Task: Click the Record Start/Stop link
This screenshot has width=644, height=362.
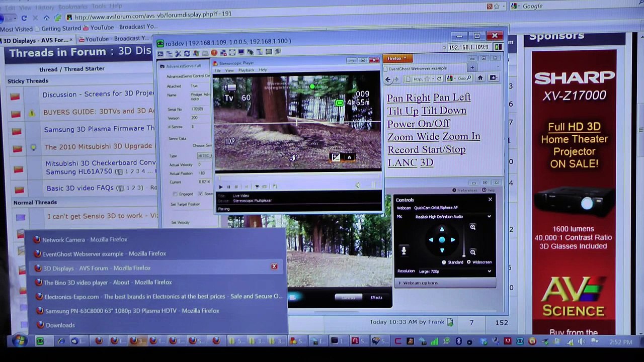Action: (x=427, y=150)
